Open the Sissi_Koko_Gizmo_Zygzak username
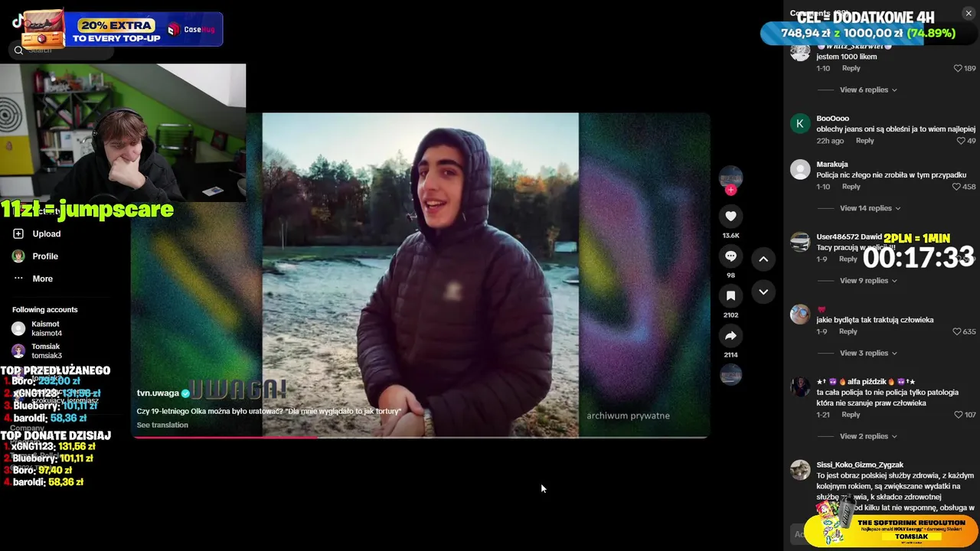Screen dimensions: 980x551 click(x=860, y=465)
